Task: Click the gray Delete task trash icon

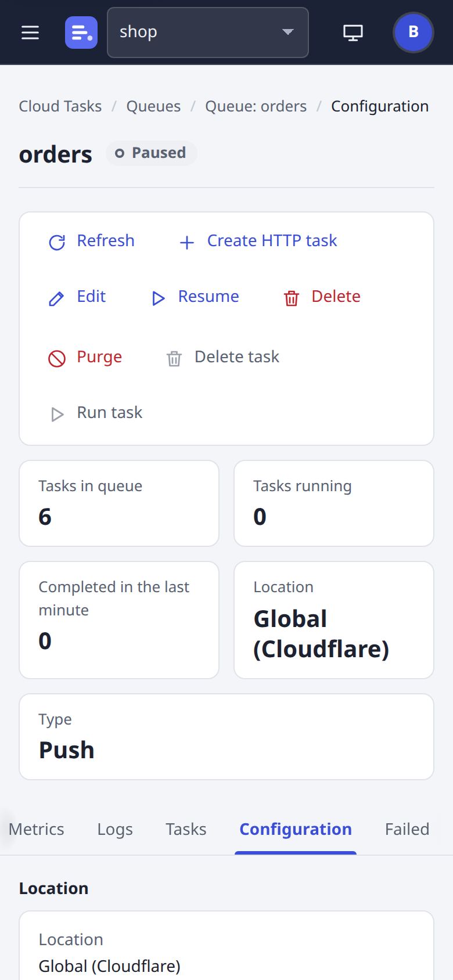Action: [174, 359]
